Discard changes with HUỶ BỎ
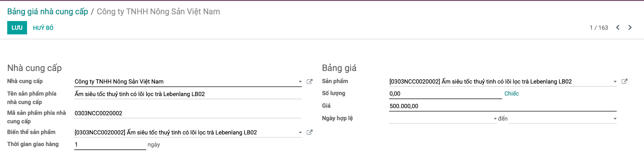 (43, 28)
